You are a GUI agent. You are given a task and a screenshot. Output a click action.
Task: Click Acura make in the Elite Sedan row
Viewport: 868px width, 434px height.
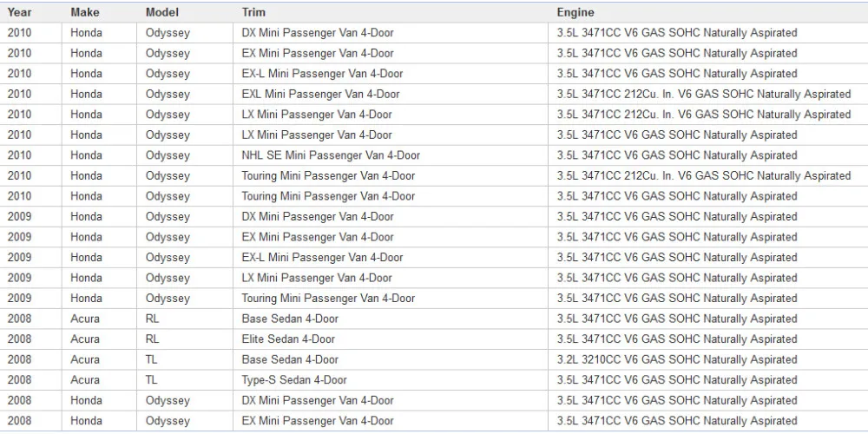pyautogui.click(x=85, y=339)
